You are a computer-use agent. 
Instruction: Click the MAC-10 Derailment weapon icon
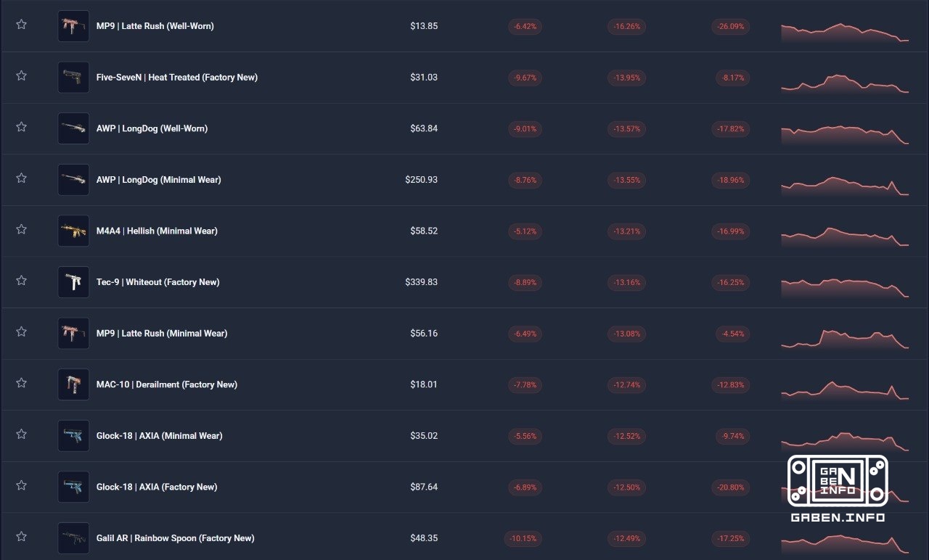pyautogui.click(x=73, y=384)
